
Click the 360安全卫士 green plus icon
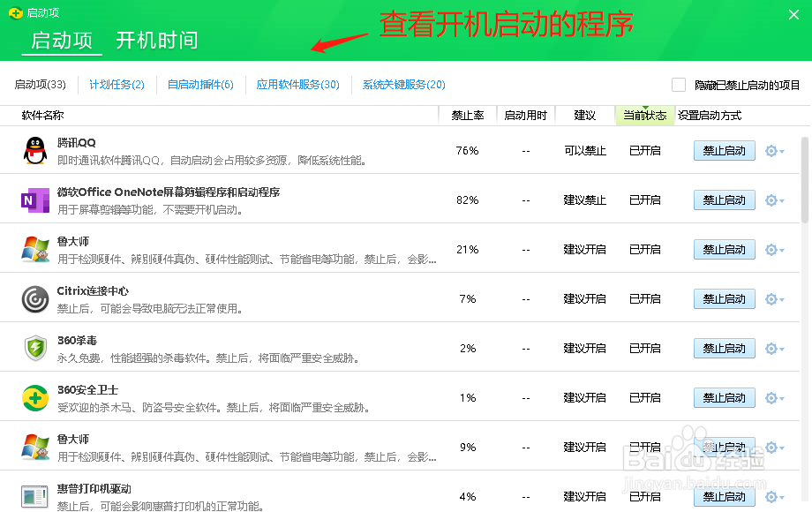(x=35, y=398)
